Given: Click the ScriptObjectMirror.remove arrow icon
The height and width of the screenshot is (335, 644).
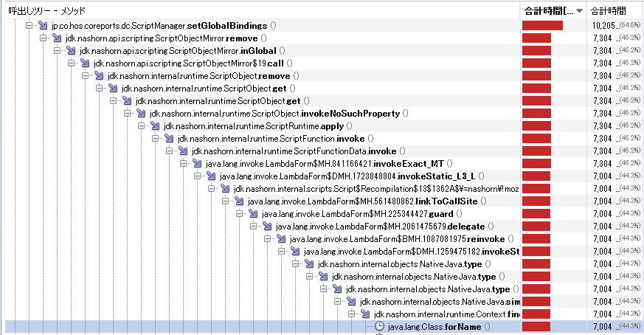Looking at the screenshot, I should pyautogui.click(x=57, y=38).
